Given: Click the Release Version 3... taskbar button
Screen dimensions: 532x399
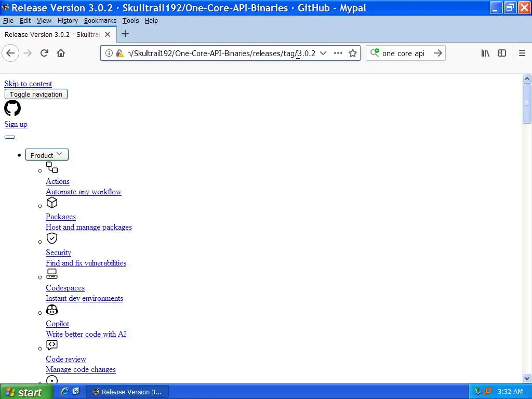Looking at the screenshot, I should tap(127, 392).
